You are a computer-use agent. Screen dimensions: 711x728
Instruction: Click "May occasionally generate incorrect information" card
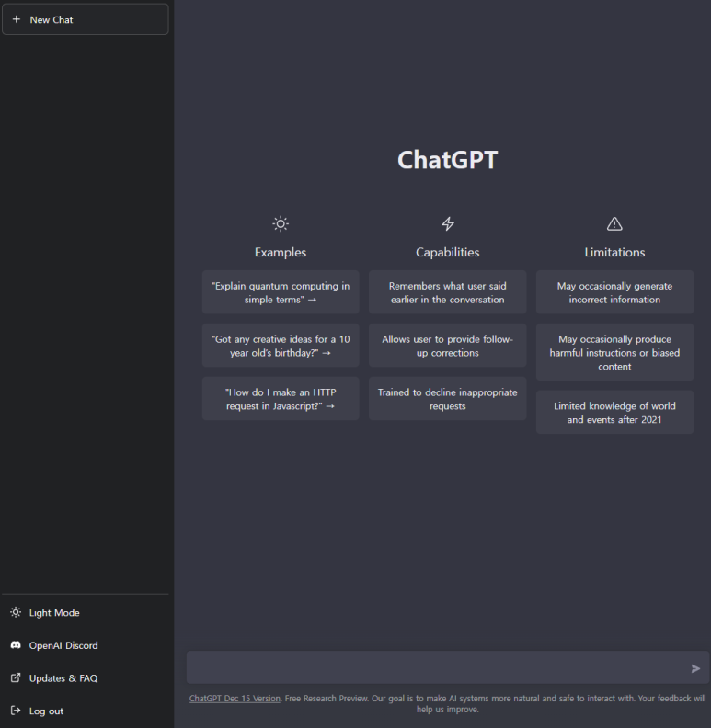(x=614, y=292)
